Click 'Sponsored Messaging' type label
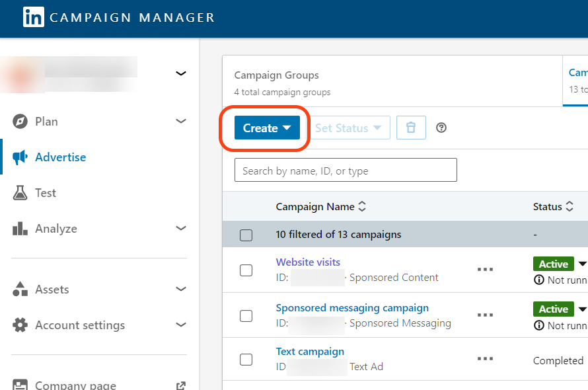 click(x=400, y=323)
